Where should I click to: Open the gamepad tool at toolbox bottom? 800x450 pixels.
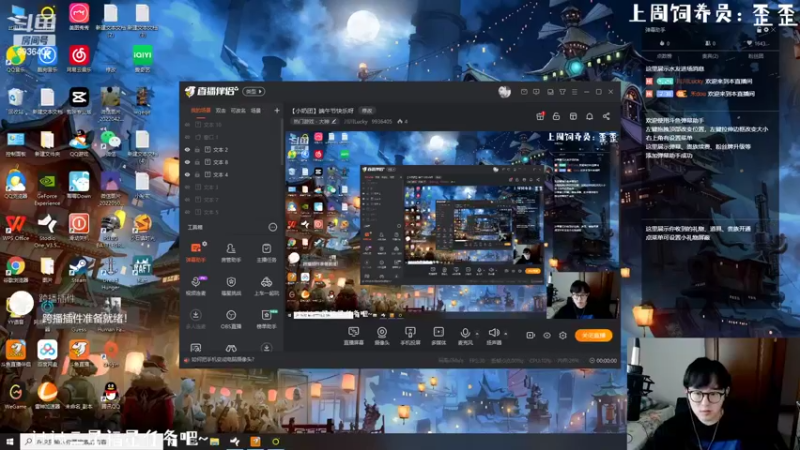pyautogui.click(x=231, y=348)
